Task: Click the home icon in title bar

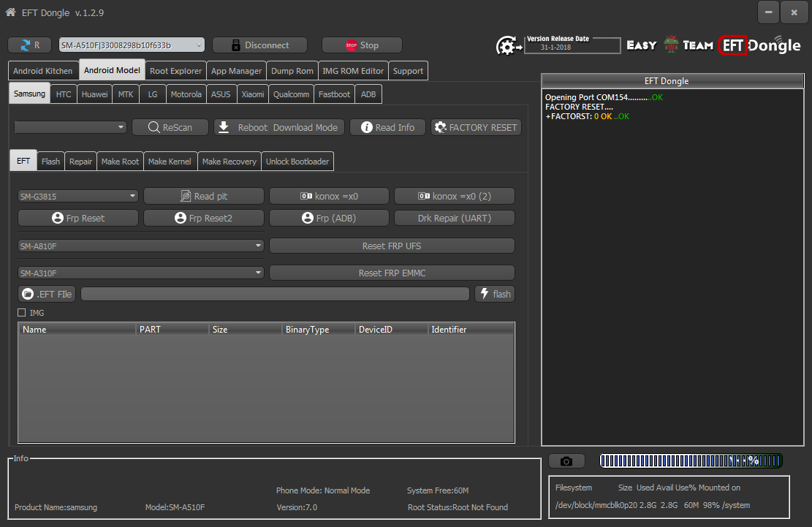Action: click(10, 12)
